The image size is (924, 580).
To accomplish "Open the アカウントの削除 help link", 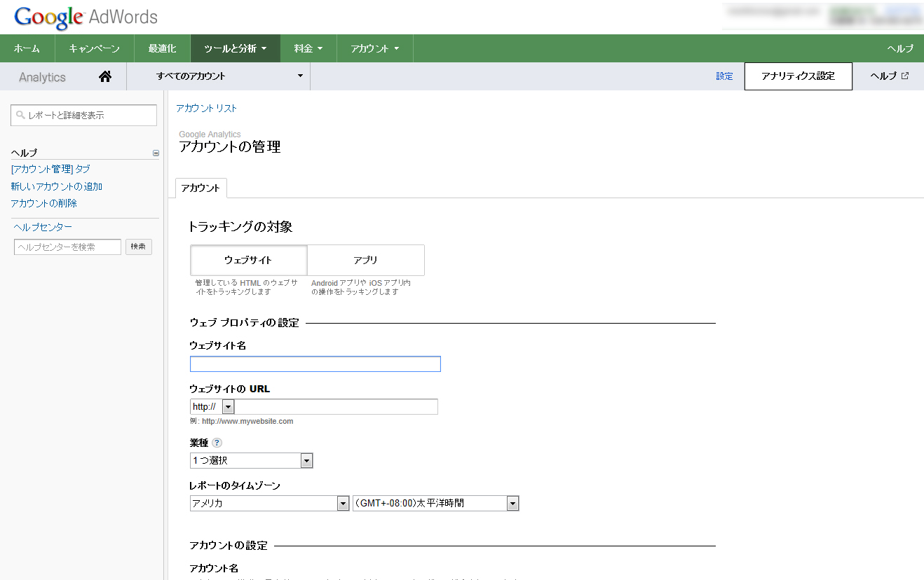I will [43, 203].
